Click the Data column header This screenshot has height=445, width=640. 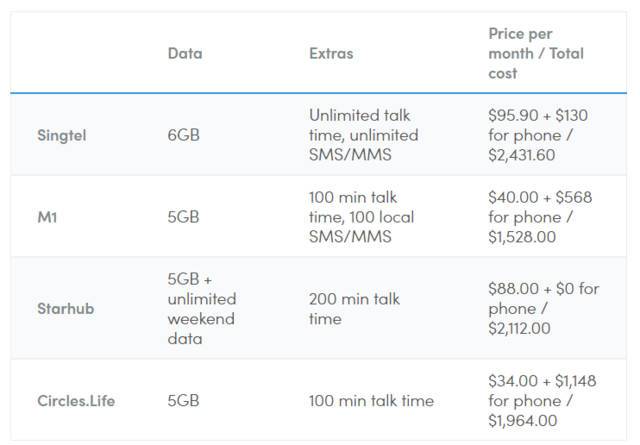[x=183, y=53]
